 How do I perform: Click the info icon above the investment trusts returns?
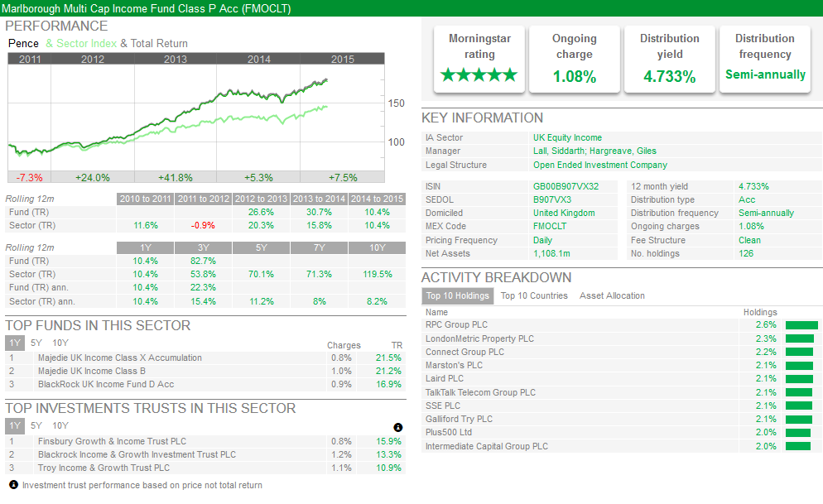coord(398,427)
